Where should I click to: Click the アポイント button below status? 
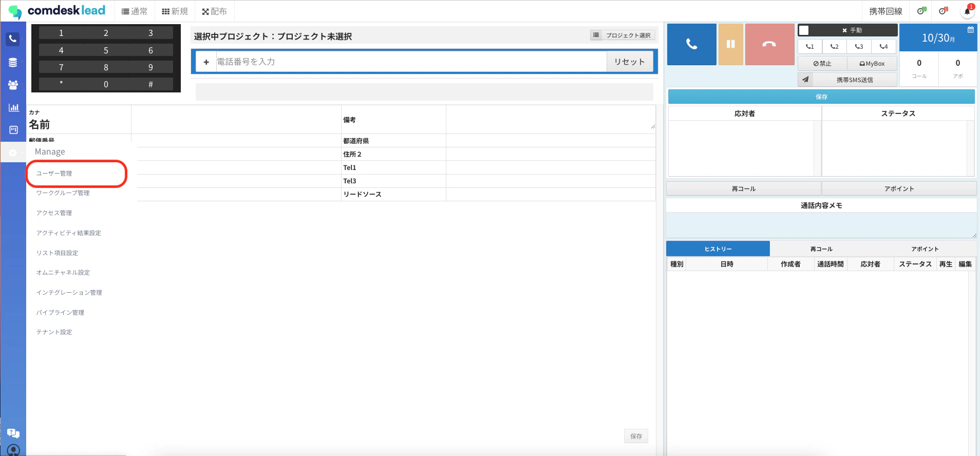click(x=899, y=189)
